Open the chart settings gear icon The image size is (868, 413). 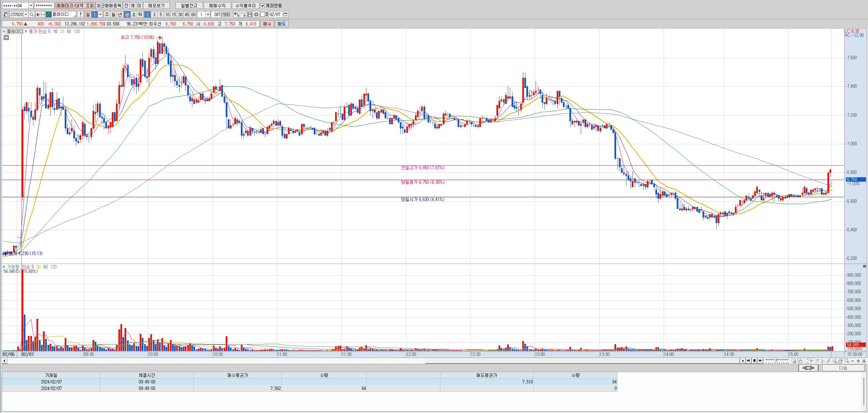pos(256,14)
